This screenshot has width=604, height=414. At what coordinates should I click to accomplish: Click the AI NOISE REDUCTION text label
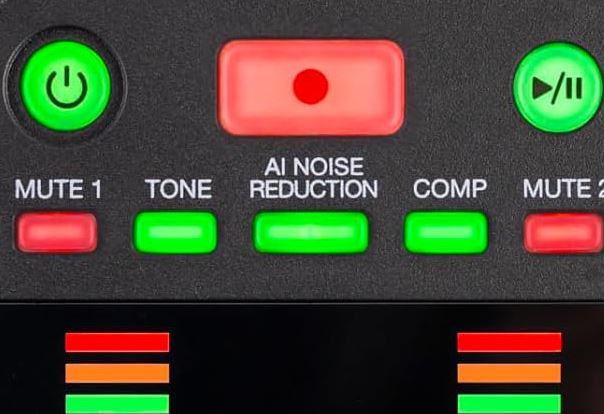pos(313,178)
